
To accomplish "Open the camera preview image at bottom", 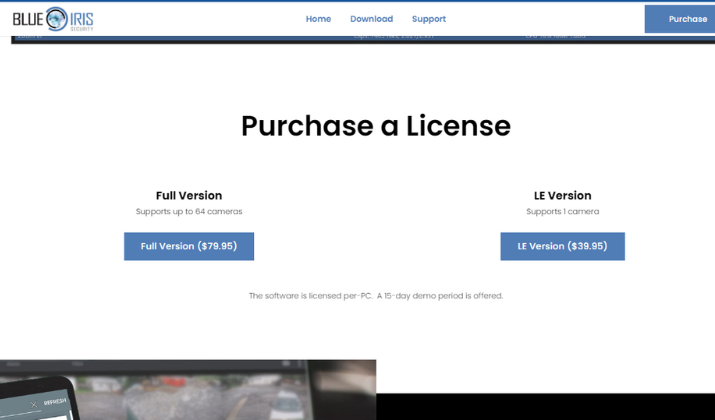I will tap(188, 390).
